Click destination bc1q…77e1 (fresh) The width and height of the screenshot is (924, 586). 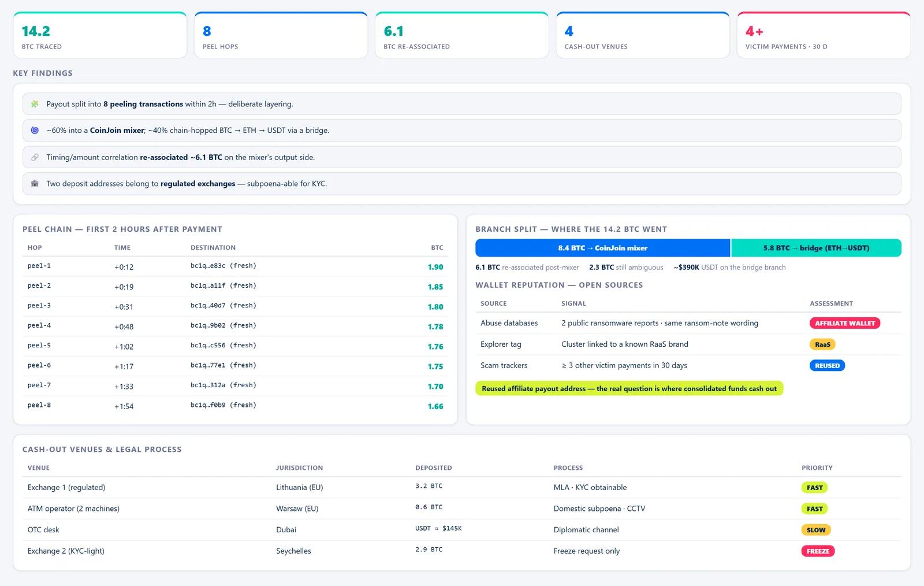pyautogui.click(x=223, y=365)
